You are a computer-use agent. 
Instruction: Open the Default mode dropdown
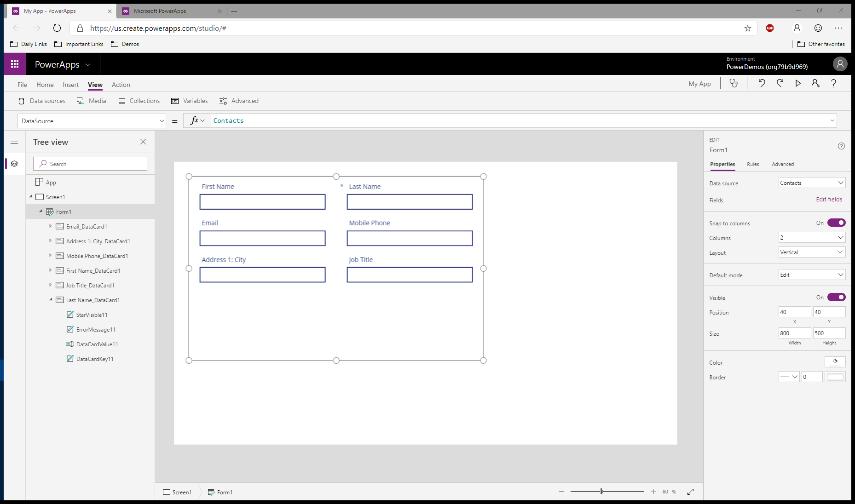pyautogui.click(x=811, y=275)
